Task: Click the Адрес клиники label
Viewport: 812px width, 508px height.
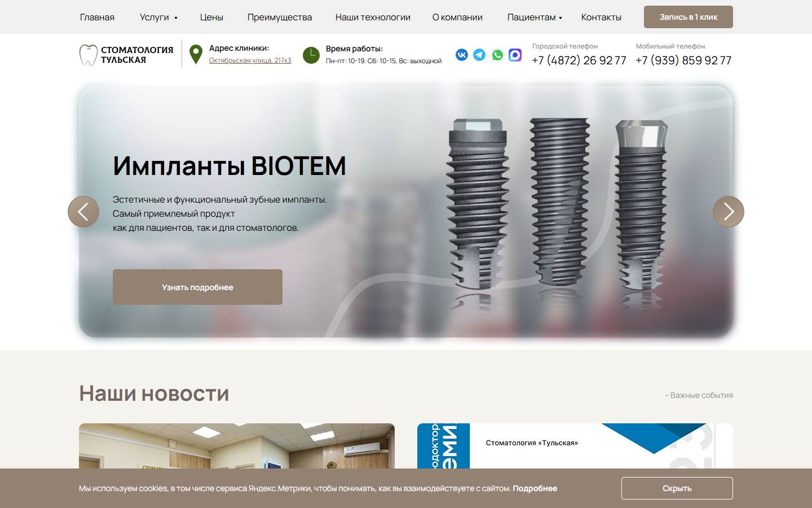Action: 239,48
